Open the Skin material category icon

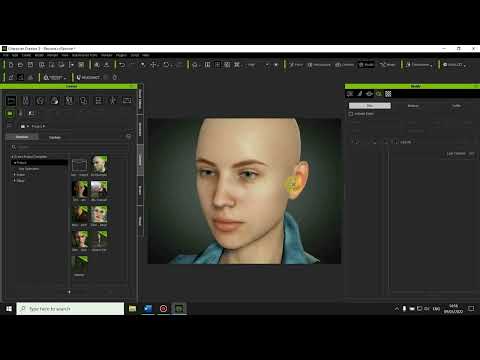tap(54, 100)
